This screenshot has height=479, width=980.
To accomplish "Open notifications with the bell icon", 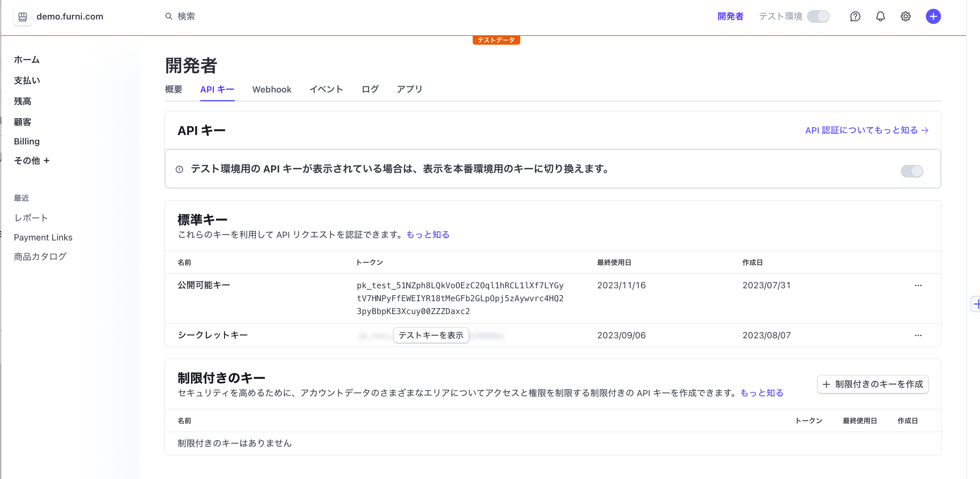I will (880, 16).
